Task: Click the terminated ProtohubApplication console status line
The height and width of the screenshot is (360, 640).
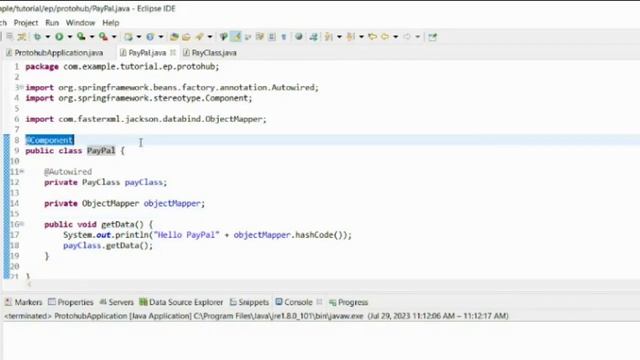Action: coord(256,316)
